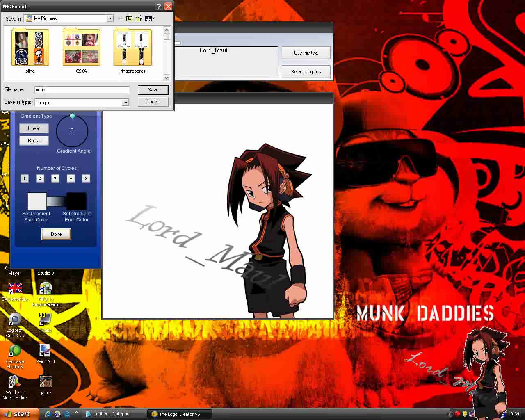Click the taskbar clock showing 10:34
The width and height of the screenshot is (525, 420).
coord(514,414)
